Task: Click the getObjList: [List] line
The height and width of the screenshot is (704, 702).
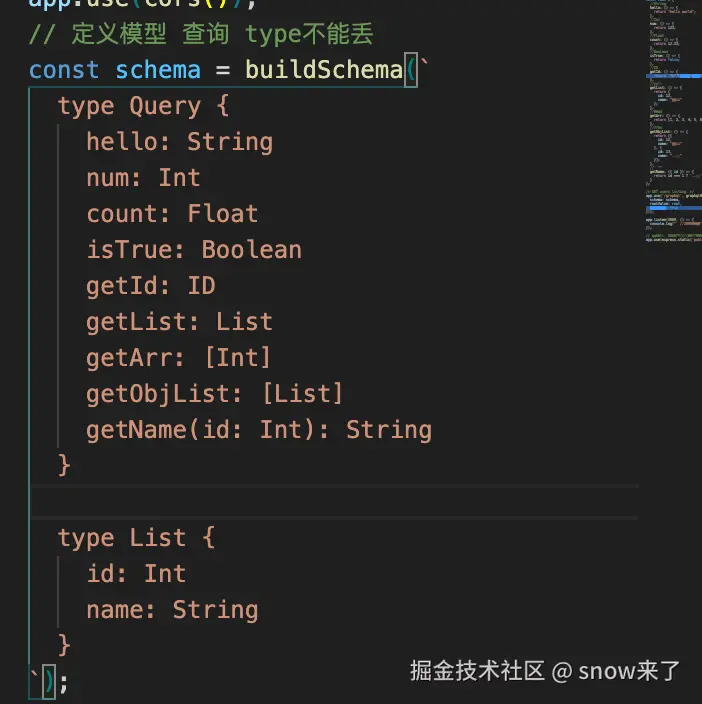Action: pos(215,394)
